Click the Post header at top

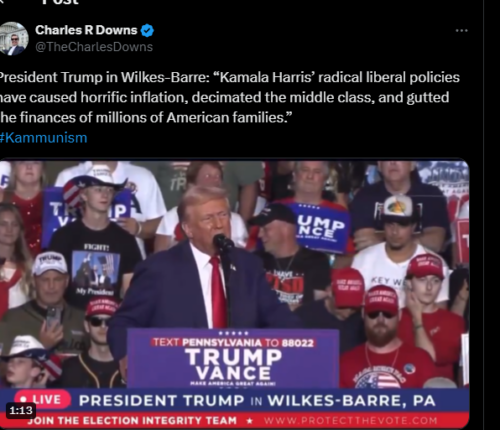(60, 2)
